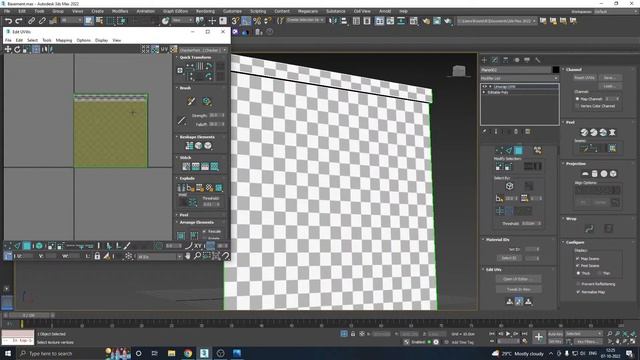Click the Pin Stack icon below modifier stack

point(485,131)
